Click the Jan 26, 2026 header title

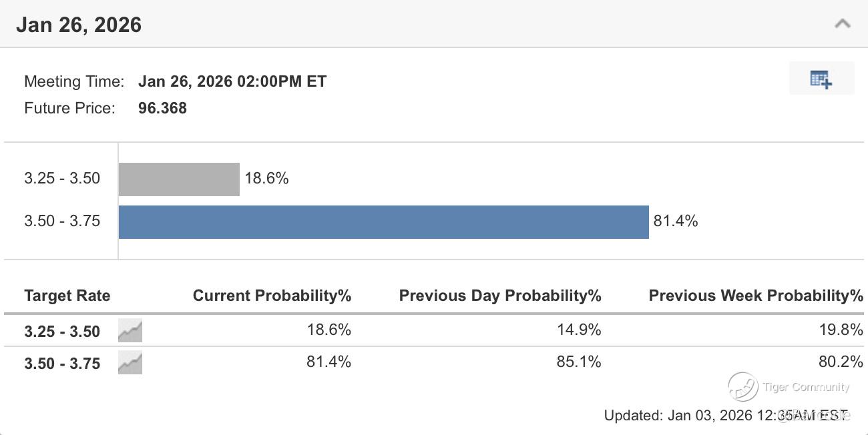79,25
